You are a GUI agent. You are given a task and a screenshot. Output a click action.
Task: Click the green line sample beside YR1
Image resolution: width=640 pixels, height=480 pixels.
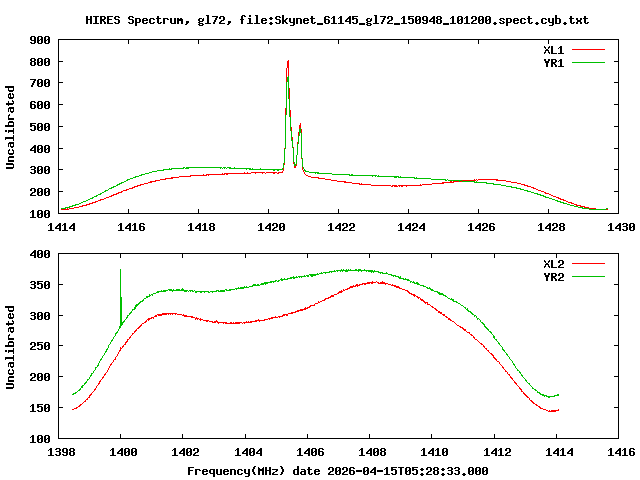coord(589,61)
